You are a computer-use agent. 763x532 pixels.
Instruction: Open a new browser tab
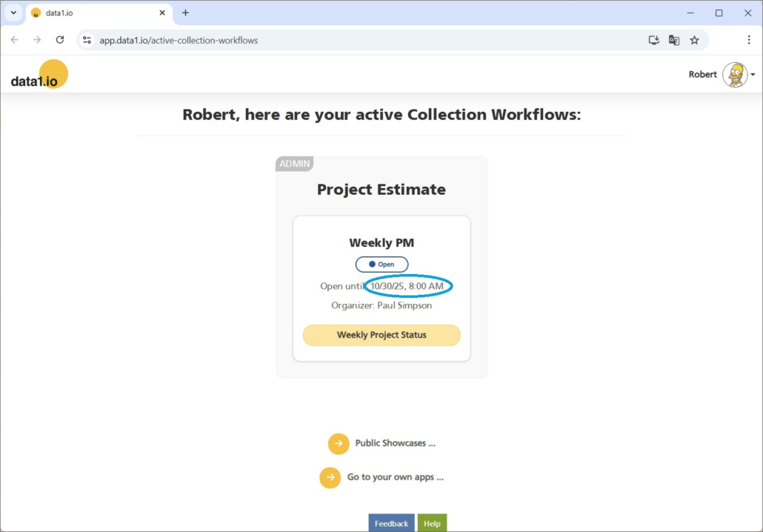tap(185, 13)
